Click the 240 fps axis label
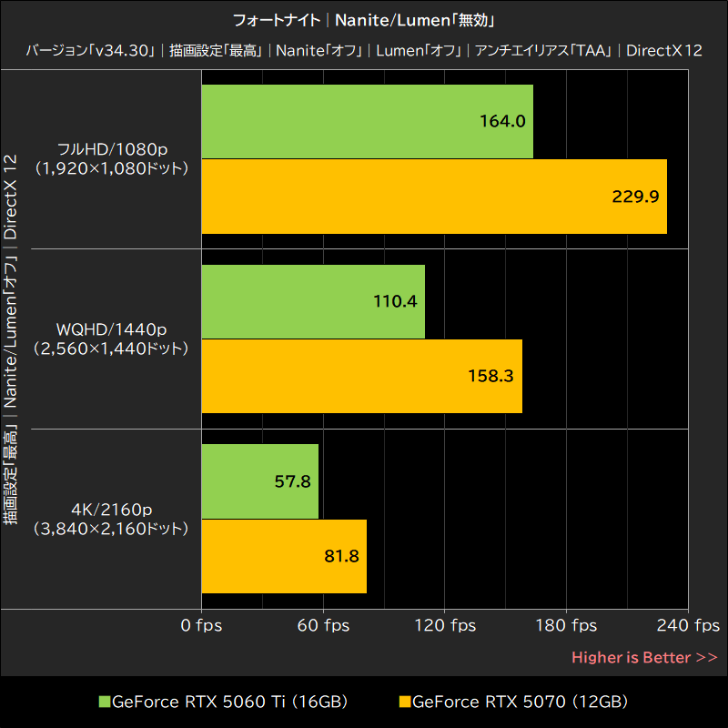This screenshot has width=728, height=728. pos(688,625)
